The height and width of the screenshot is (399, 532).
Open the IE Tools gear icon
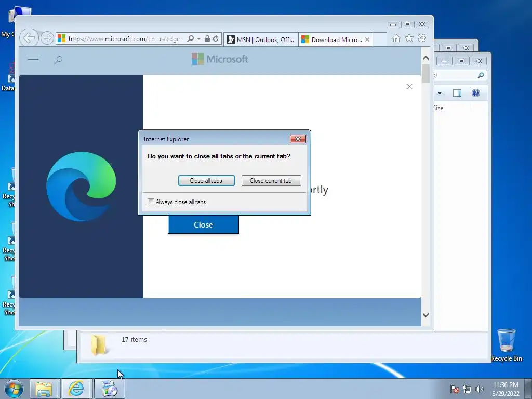[422, 38]
